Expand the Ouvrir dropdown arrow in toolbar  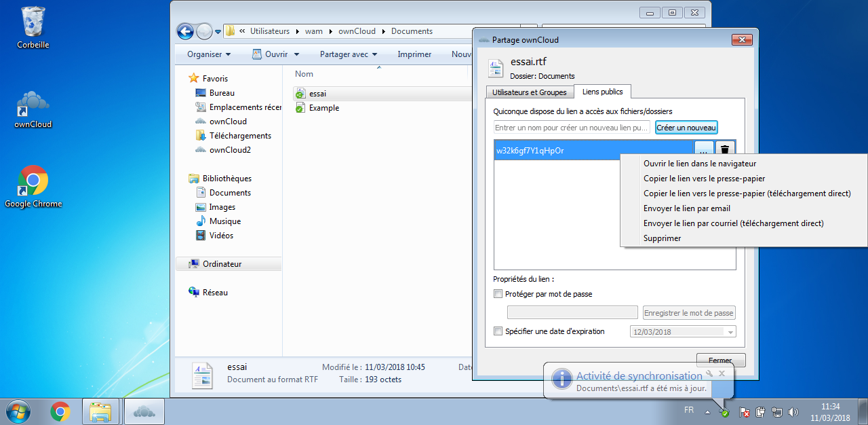(297, 55)
